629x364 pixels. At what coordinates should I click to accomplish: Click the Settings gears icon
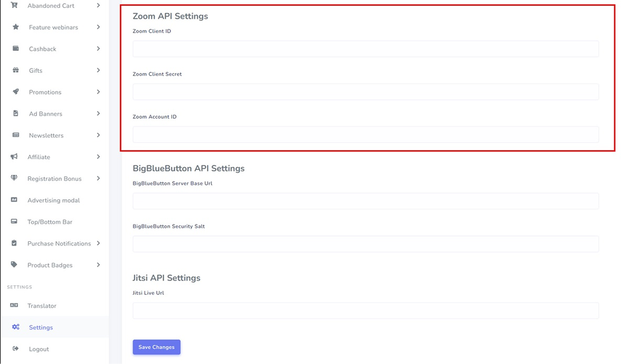[x=16, y=327]
